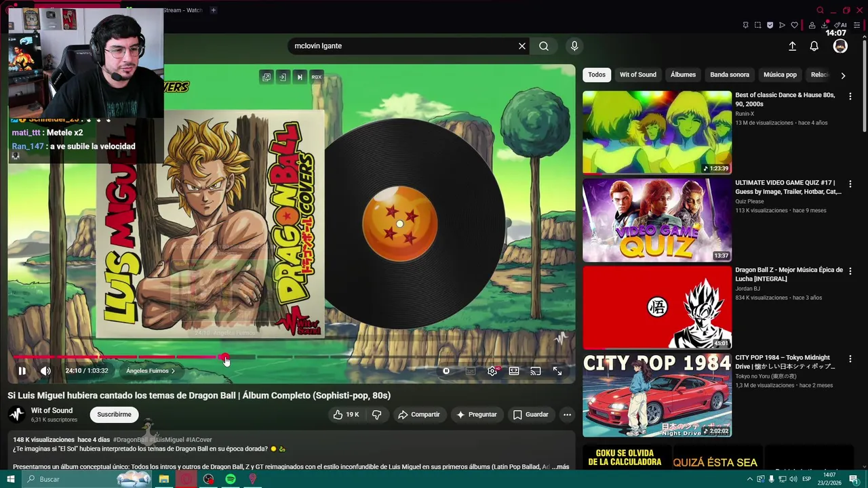
Task: Open the player settings gear icon
Action: coord(492,371)
